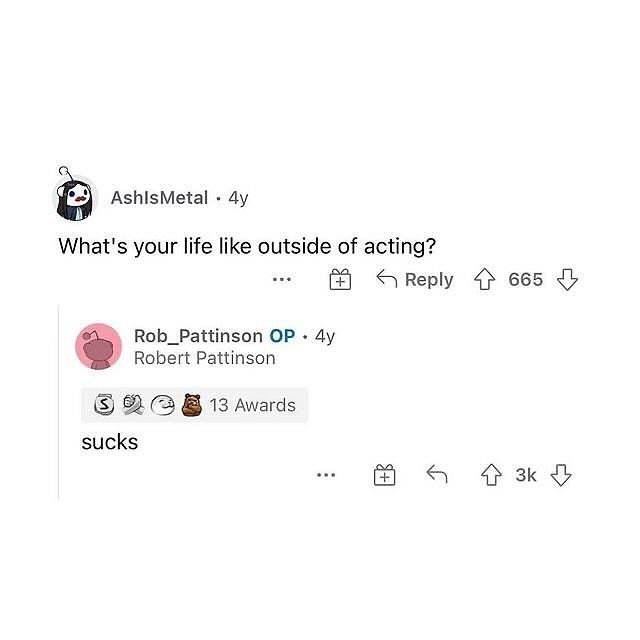Open more options for Rob_Pattinson's reply
The image size is (640, 640).
coord(326,475)
